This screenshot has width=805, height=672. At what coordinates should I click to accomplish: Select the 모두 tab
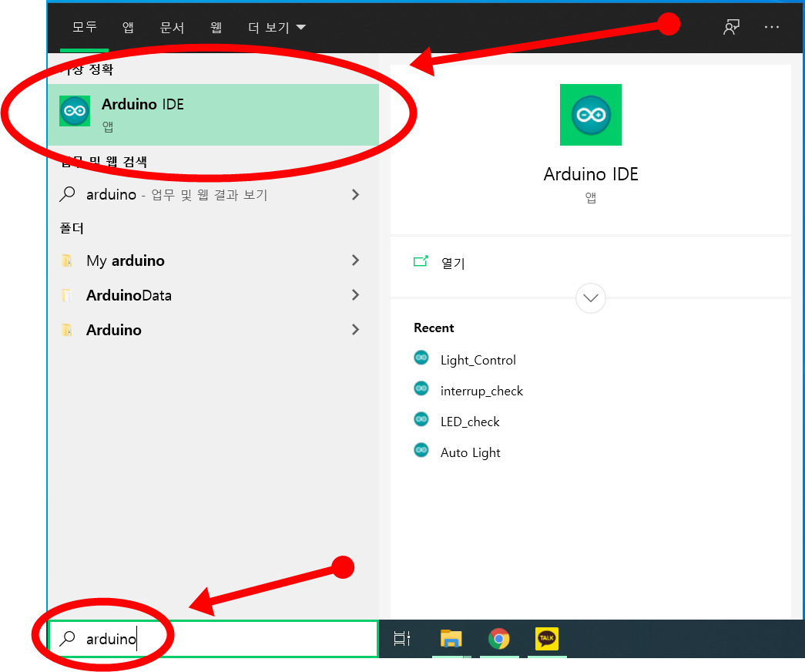84,27
